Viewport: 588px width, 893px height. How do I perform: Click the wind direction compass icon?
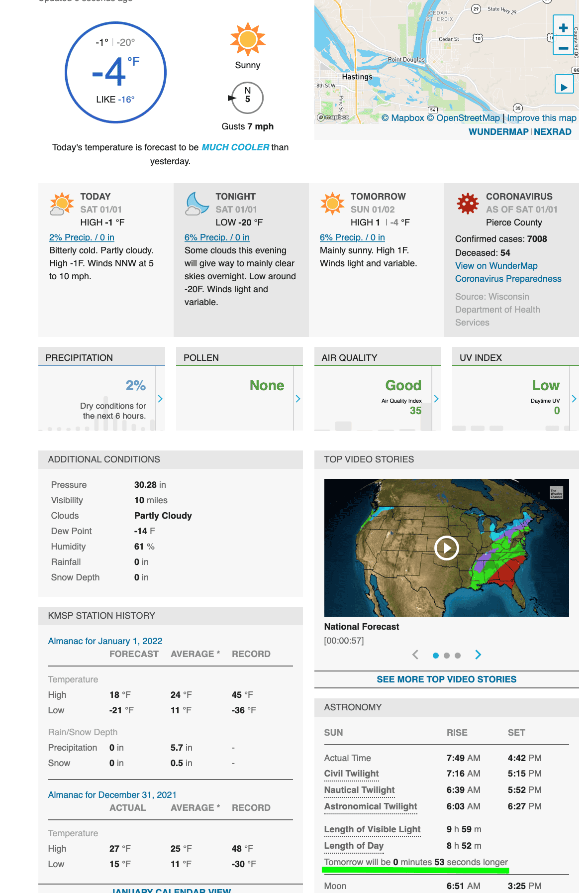(247, 98)
